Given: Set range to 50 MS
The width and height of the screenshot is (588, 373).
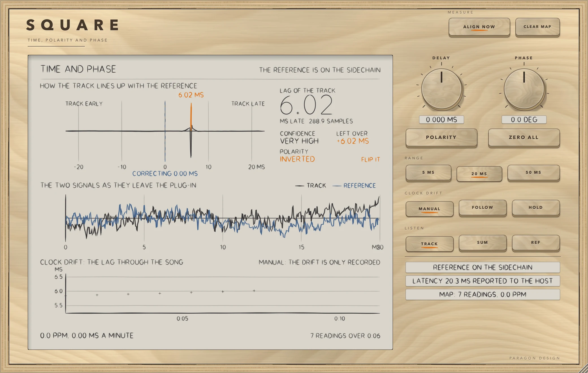Looking at the screenshot, I should 533,173.
